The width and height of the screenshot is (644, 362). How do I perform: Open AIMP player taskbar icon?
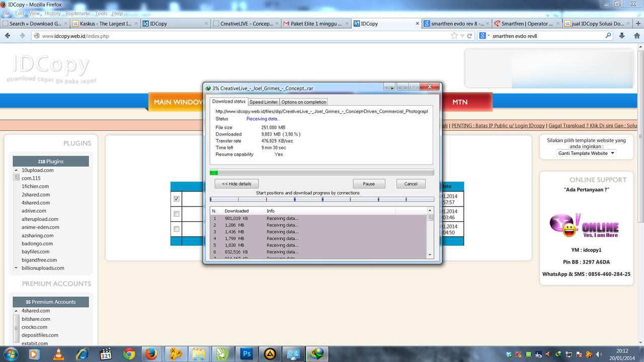(x=270, y=354)
